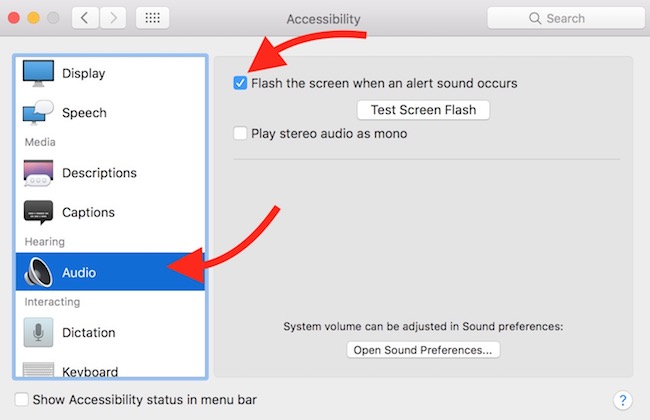
Task: Go back with the left chevron
Action: coord(86,18)
